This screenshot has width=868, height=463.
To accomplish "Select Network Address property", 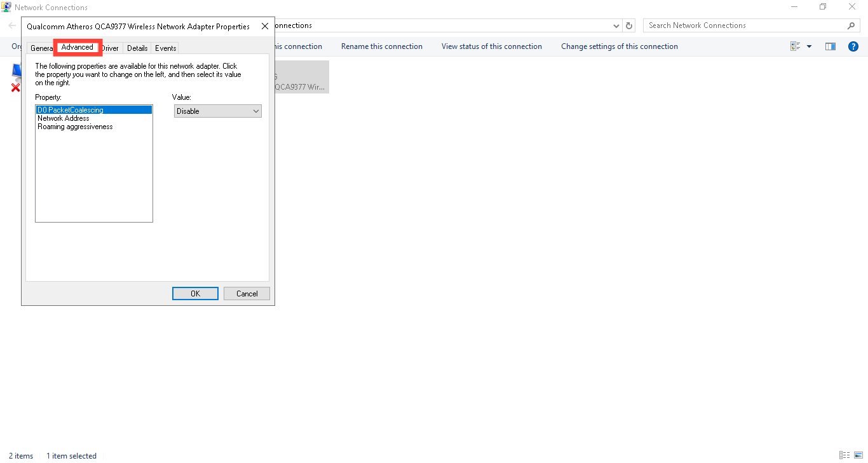I will [94, 118].
